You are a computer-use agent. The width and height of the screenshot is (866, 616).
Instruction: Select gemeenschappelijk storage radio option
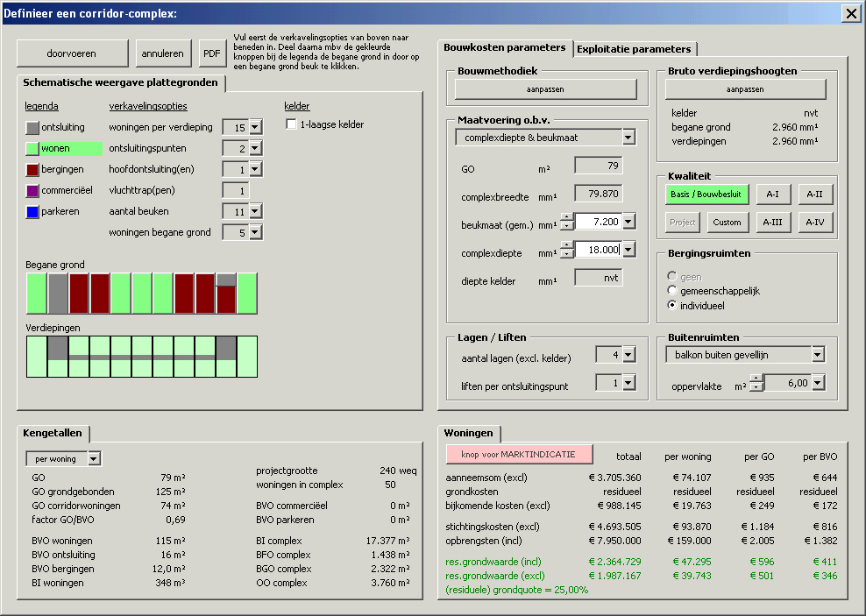(x=672, y=290)
